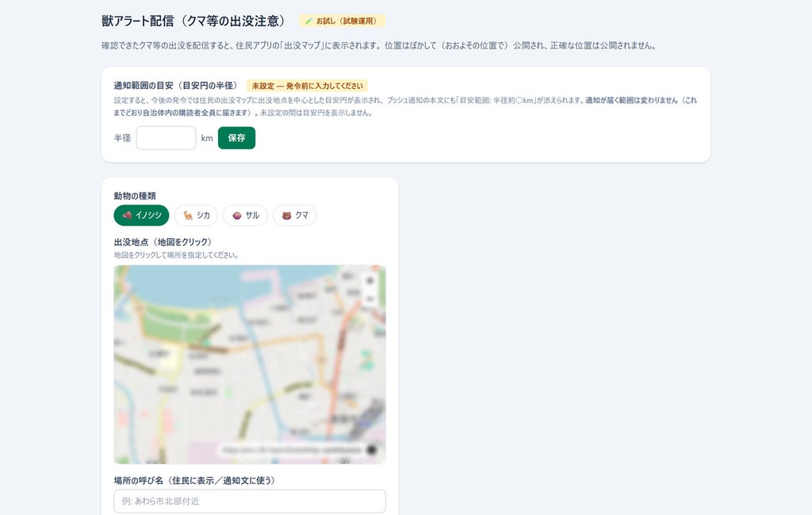Click the 場所の呼び名 place name field
Screen dimensions: 812x515
pyautogui.click(x=250, y=501)
